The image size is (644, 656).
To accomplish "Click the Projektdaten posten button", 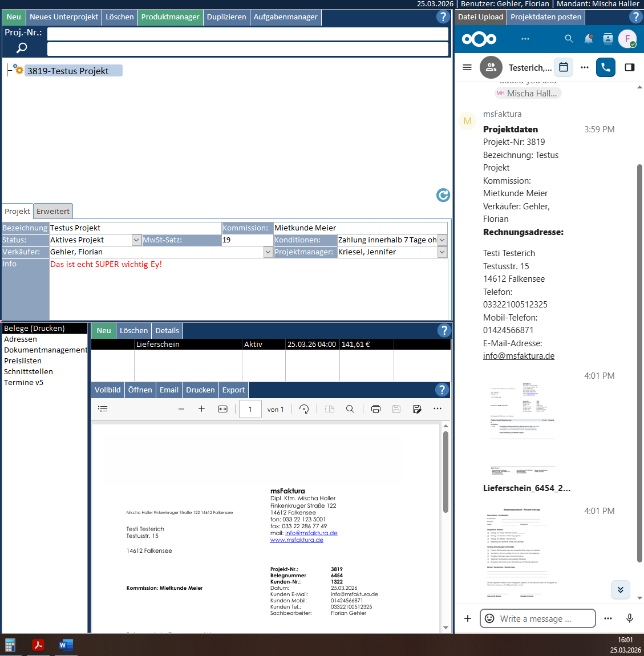I will [546, 17].
